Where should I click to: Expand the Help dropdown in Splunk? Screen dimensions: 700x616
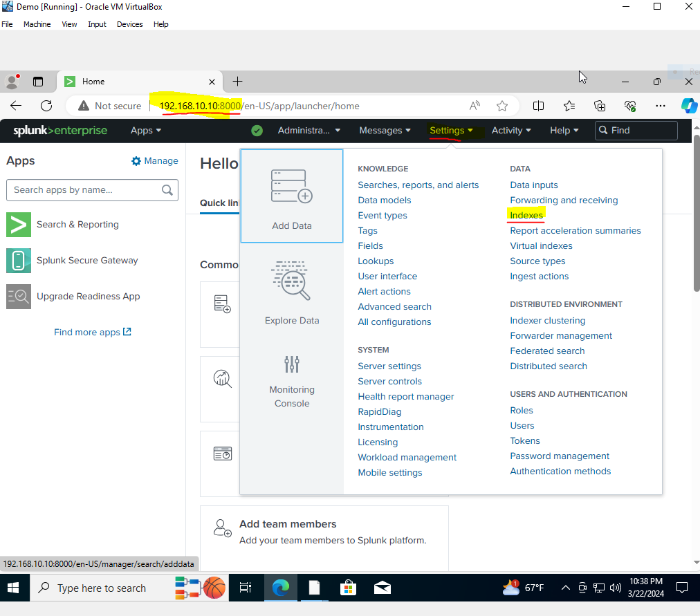(x=564, y=131)
